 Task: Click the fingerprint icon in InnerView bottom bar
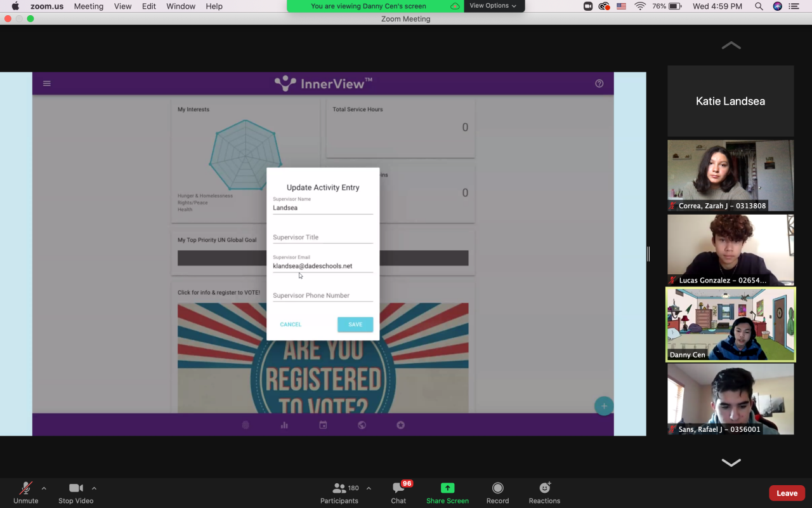pos(246,425)
